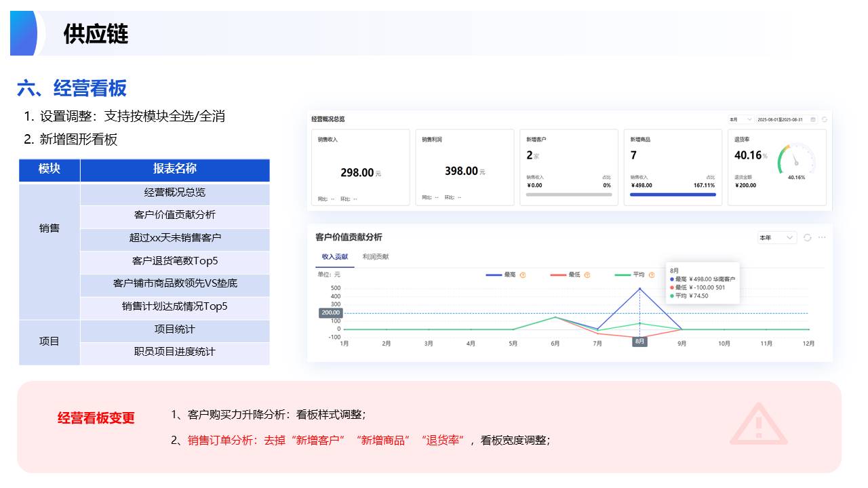Open the 本月 period dropdown

[741, 119]
